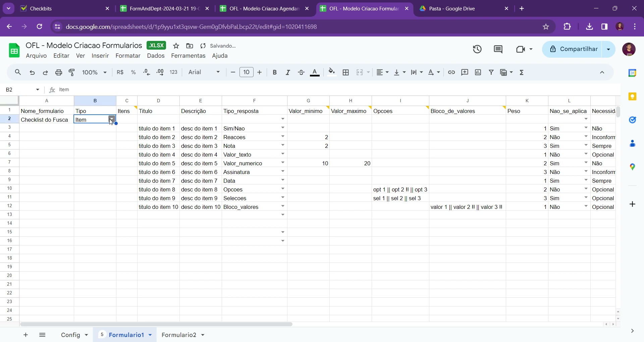
Task: Open the Editar menu
Action: coord(61,56)
